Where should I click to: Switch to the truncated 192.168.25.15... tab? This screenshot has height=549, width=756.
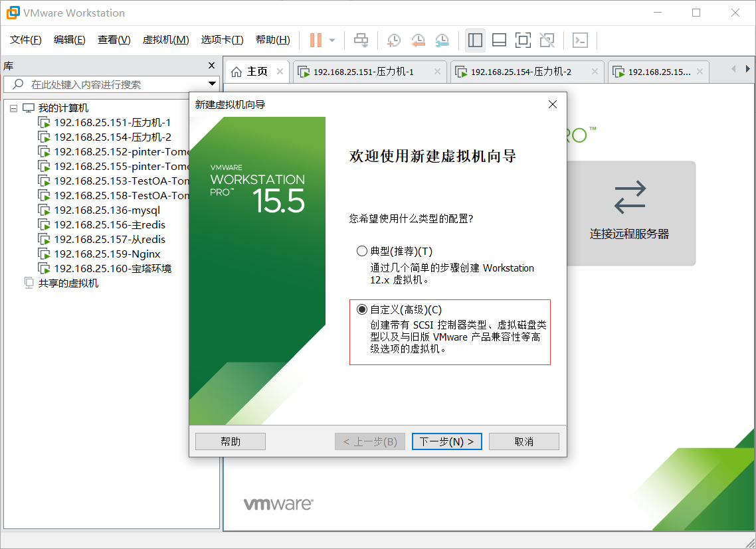[x=658, y=72]
